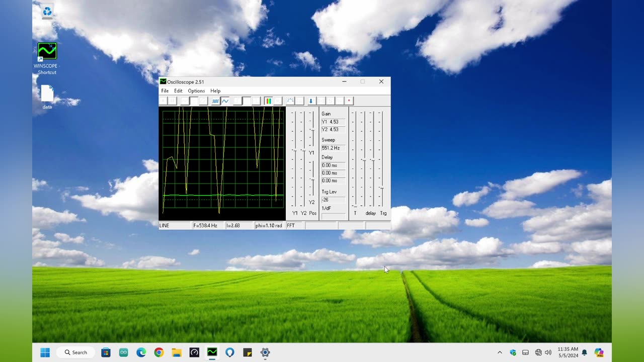Select the data file desktop icon
This screenshot has width=644, height=362.
coord(47,97)
